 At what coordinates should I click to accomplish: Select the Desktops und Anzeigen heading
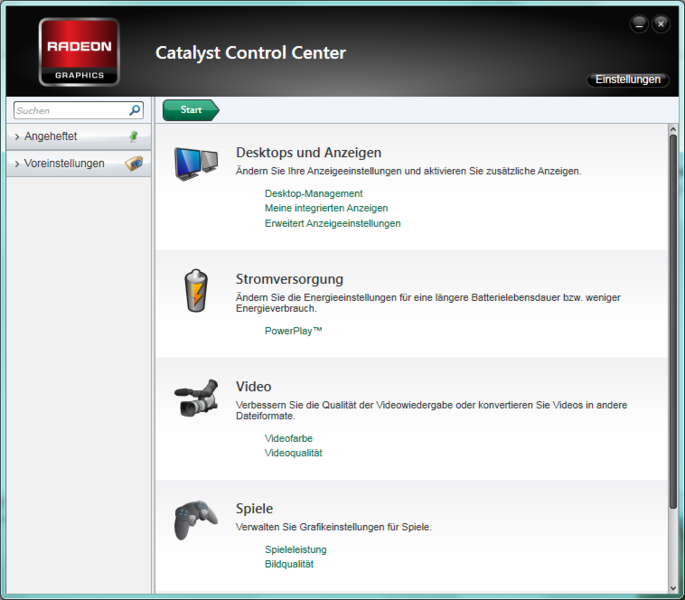point(308,153)
